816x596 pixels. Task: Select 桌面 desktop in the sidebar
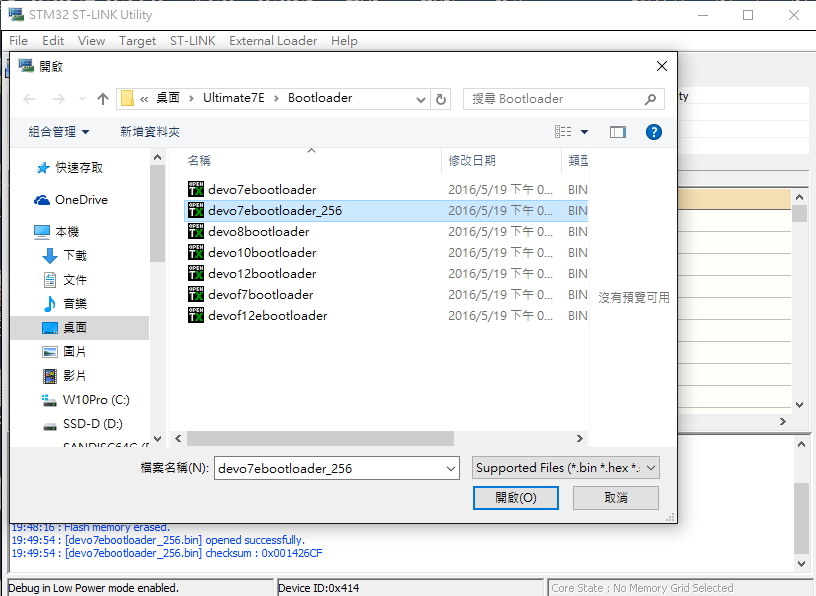80,327
